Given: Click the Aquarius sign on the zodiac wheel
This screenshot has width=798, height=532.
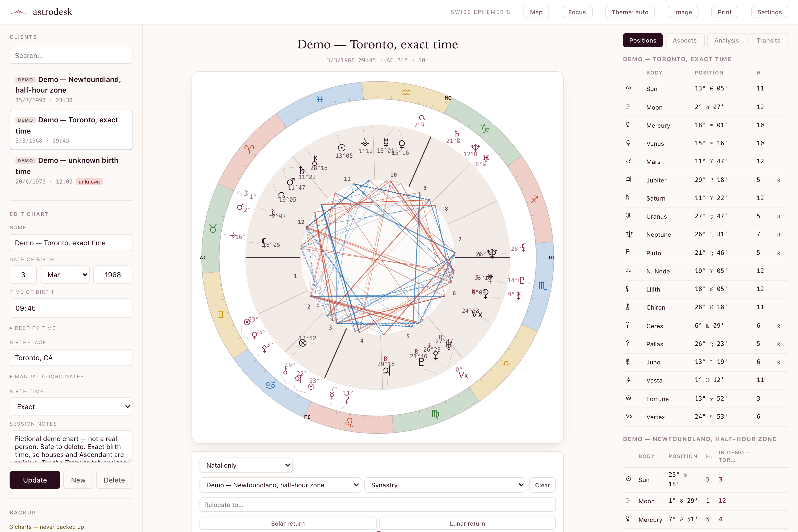Looking at the screenshot, I should [x=406, y=92].
